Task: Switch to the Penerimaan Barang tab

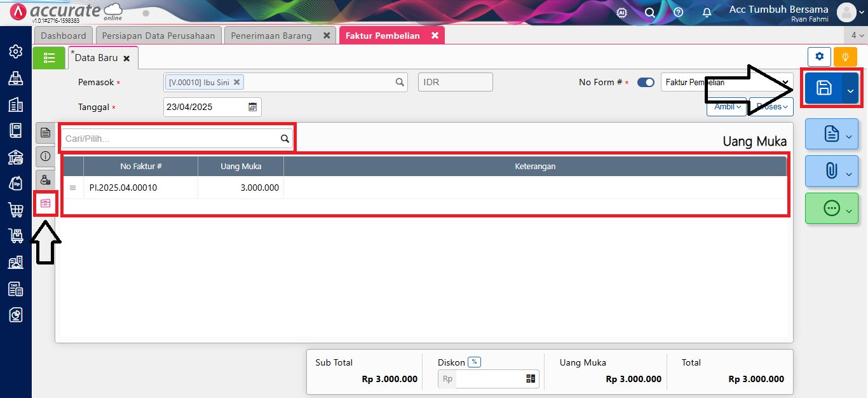Action: (271, 36)
